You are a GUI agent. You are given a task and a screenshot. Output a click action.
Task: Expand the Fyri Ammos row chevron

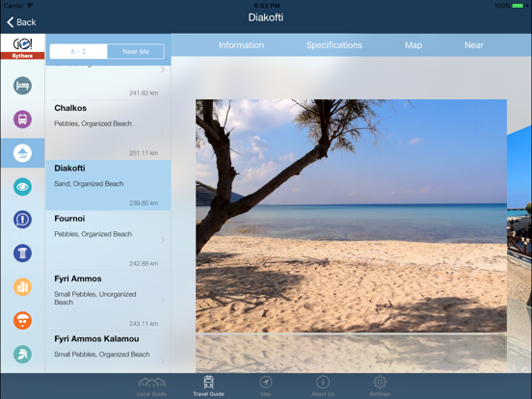[x=163, y=301]
